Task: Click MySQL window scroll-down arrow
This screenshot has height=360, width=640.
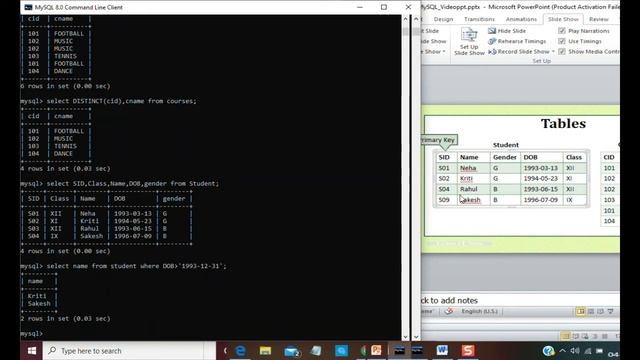Action: [x=405, y=337]
